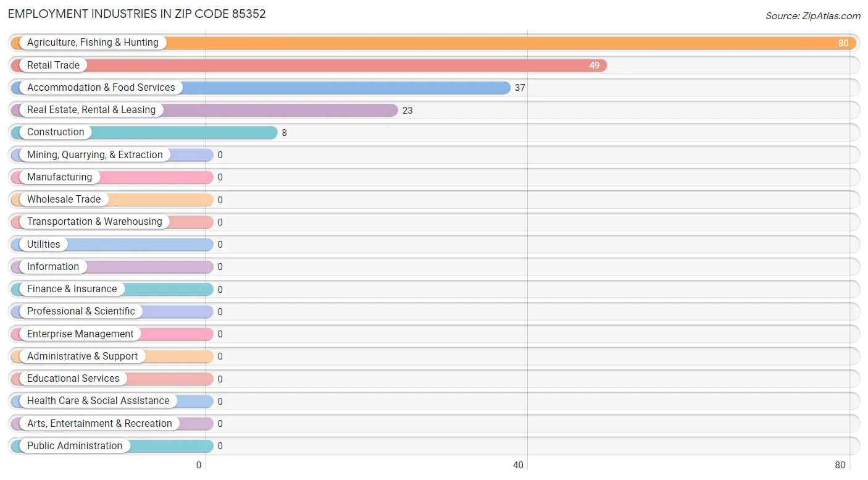This screenshot has height=480, width=868.
Task: Click the Transportation & Warehousing label
Action: tap(94, 222)
